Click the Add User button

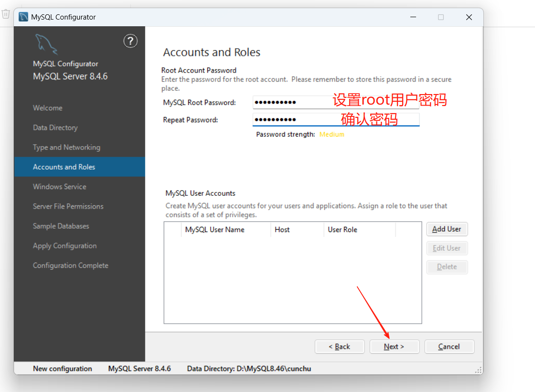click(x=447, y=229)
